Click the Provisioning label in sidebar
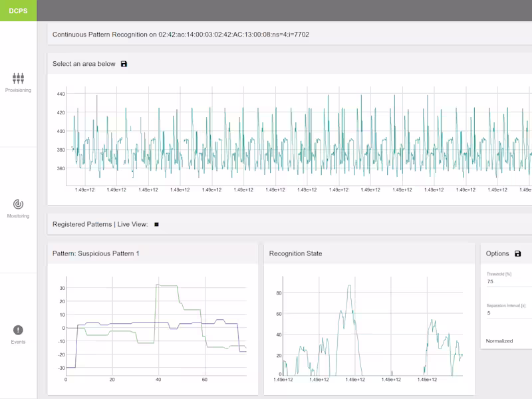 18,90
